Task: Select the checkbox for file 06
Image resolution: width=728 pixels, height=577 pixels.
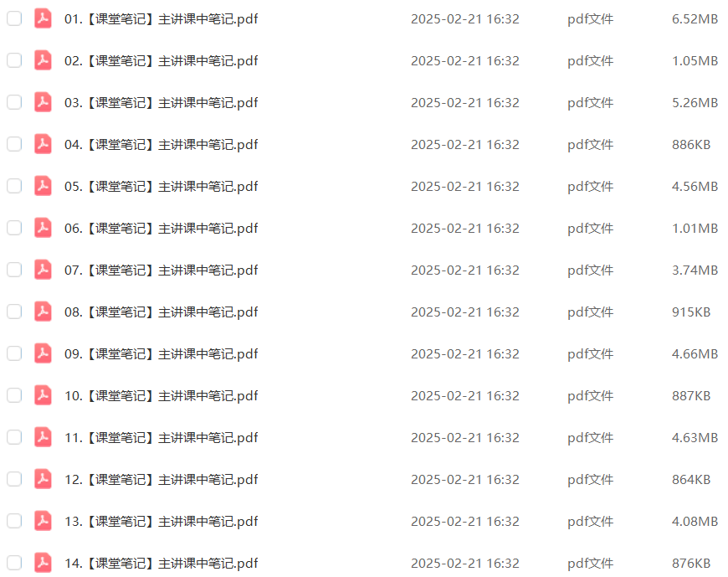Action: point(14,228)
